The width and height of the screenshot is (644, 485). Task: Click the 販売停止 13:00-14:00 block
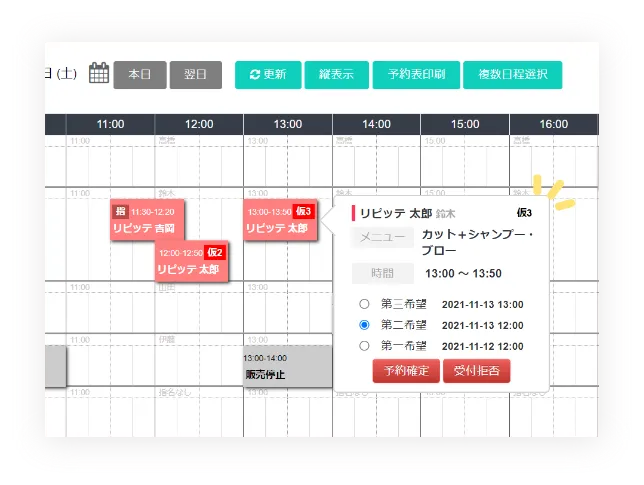(287, 367)
